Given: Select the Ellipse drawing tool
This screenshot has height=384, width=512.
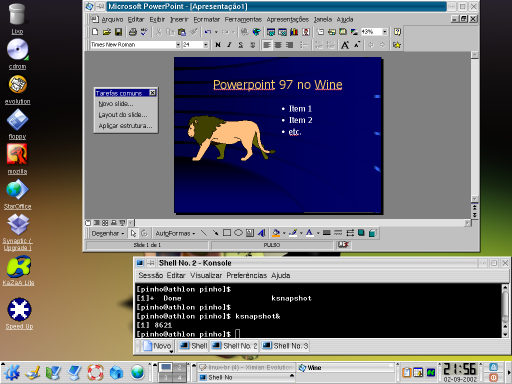Looking at the screenshot, I should click(x=238, y=233).
